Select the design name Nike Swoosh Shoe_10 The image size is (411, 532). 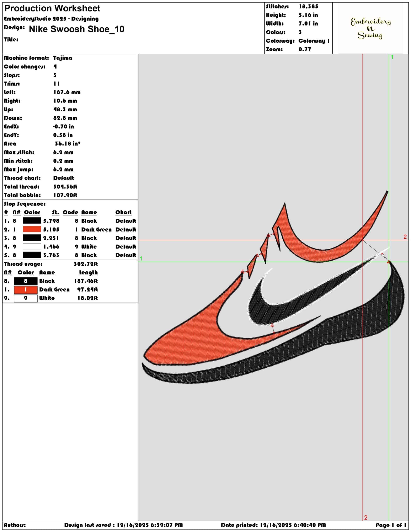tap(76, 29)
